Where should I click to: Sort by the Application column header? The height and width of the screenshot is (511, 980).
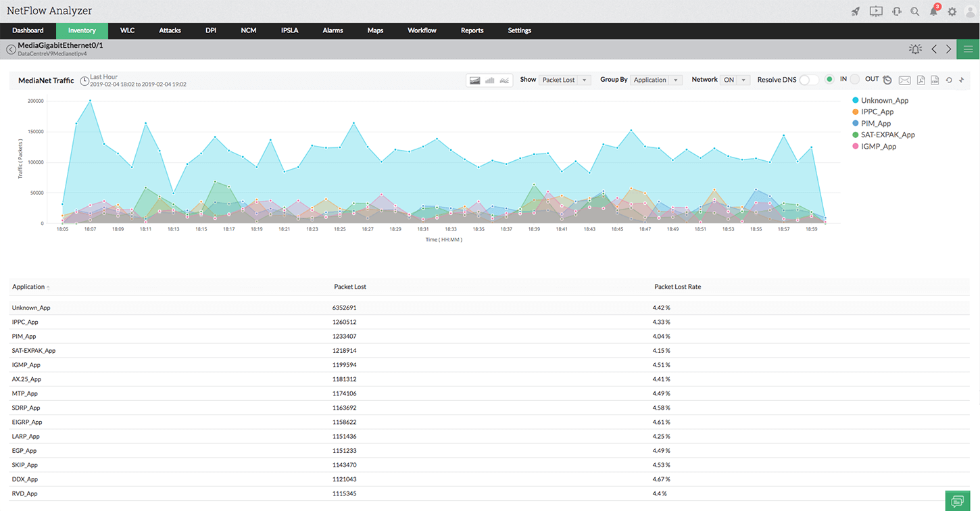click(28, 287)
